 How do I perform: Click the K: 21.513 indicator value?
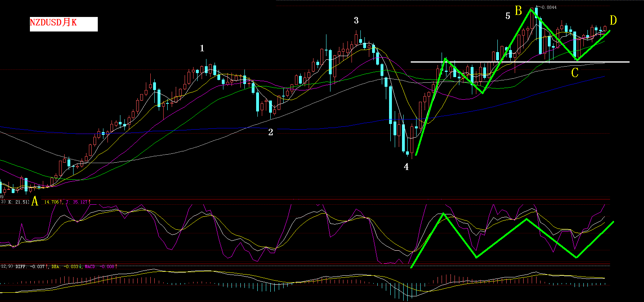tap(19, 201)
